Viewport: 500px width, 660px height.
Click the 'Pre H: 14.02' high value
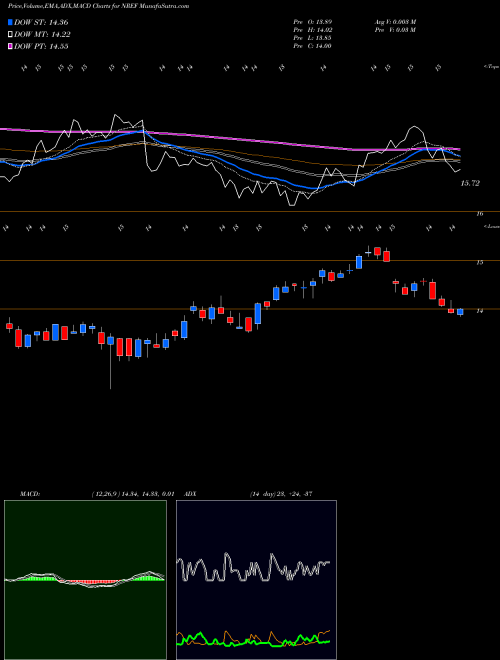click(313, 30)
